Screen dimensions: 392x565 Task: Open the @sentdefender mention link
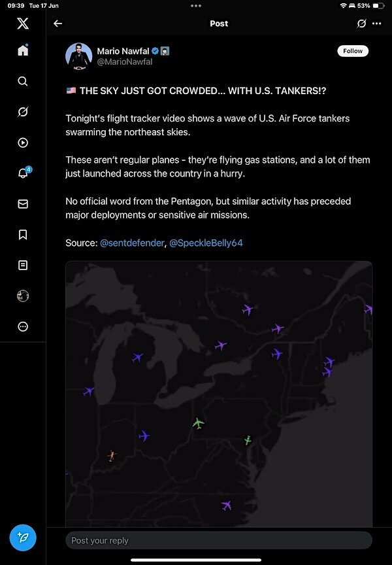tap(131, 243)
